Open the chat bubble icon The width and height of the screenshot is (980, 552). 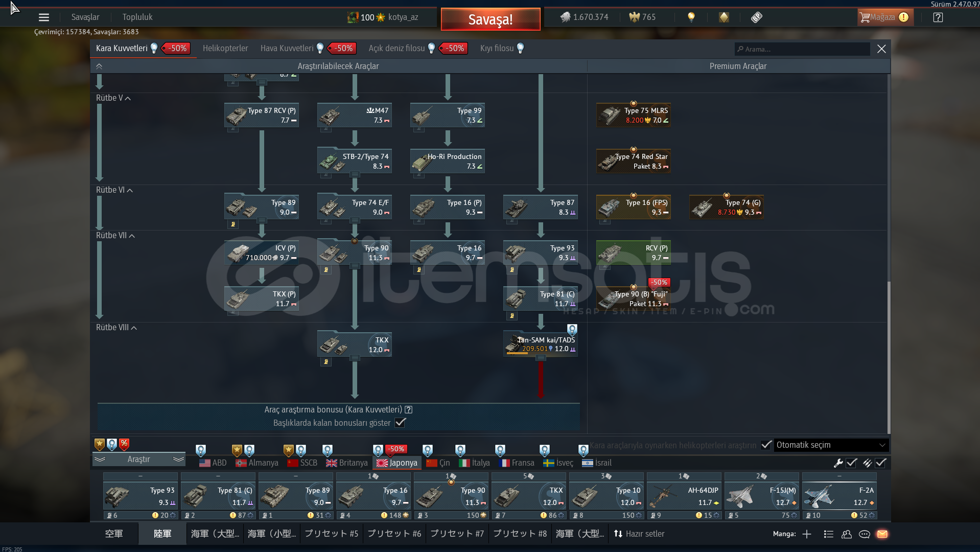(x=865, y=534)
